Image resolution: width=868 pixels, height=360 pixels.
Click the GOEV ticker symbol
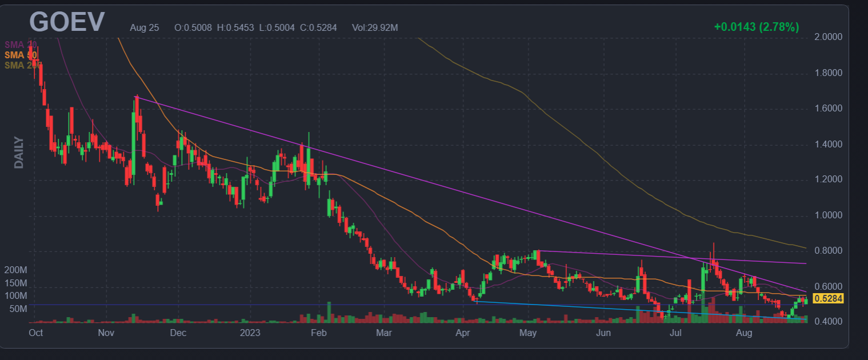67,22
